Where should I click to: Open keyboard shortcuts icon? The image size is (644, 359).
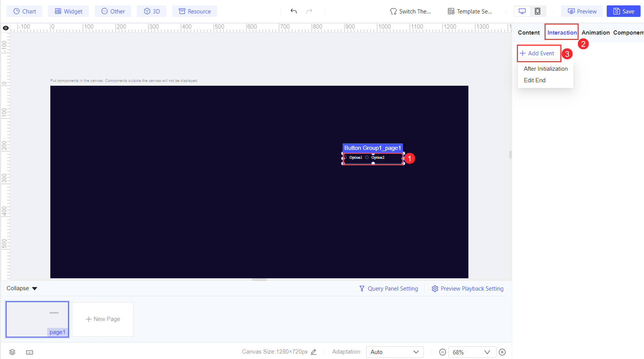(x=30, y=352)
